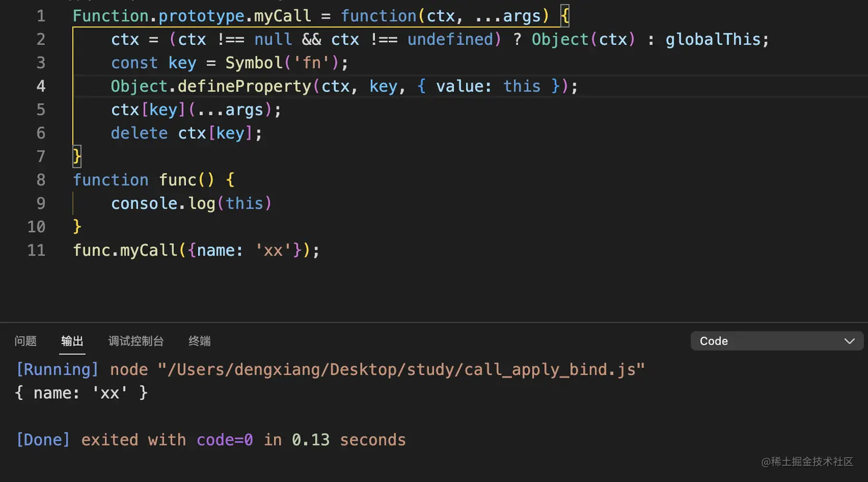Select the 输出 panel tab
Image resolution: width=868 pixels, height=482 pixels.
point(72,341)
